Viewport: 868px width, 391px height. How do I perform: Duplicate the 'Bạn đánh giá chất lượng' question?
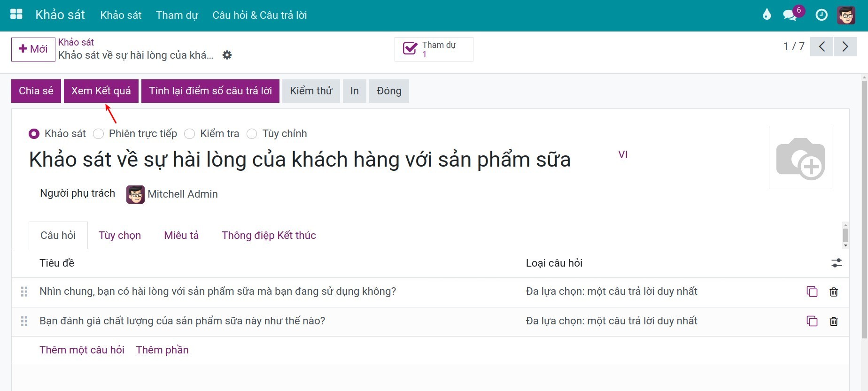pyautogui.click(x=812, y=321)
